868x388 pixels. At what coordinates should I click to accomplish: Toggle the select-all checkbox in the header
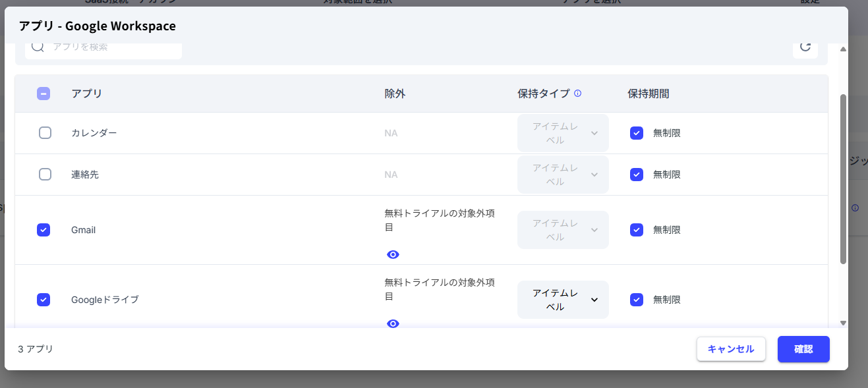pyautogui.click(x=43, y=93)
